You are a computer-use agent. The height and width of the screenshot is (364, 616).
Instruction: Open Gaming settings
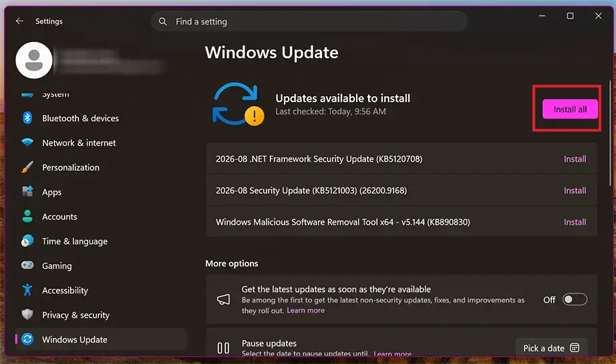coord(57,266)
